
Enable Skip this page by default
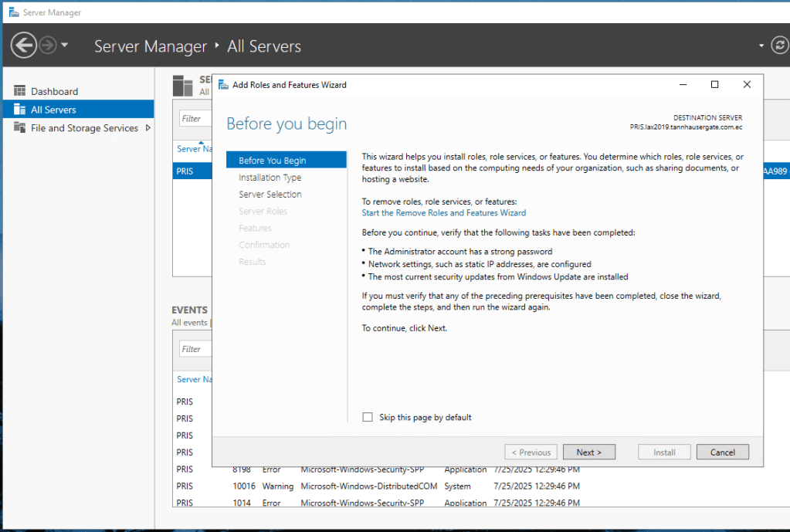[x=368, y=418]
